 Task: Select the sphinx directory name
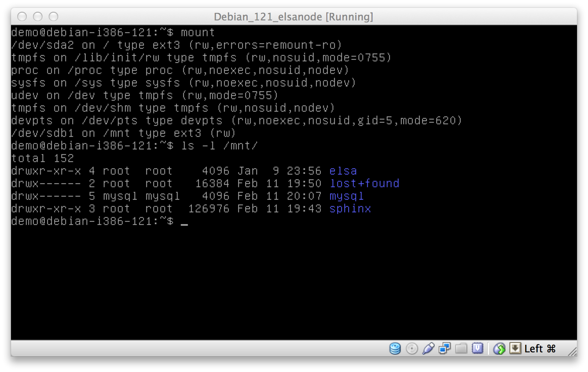point(350,208)
